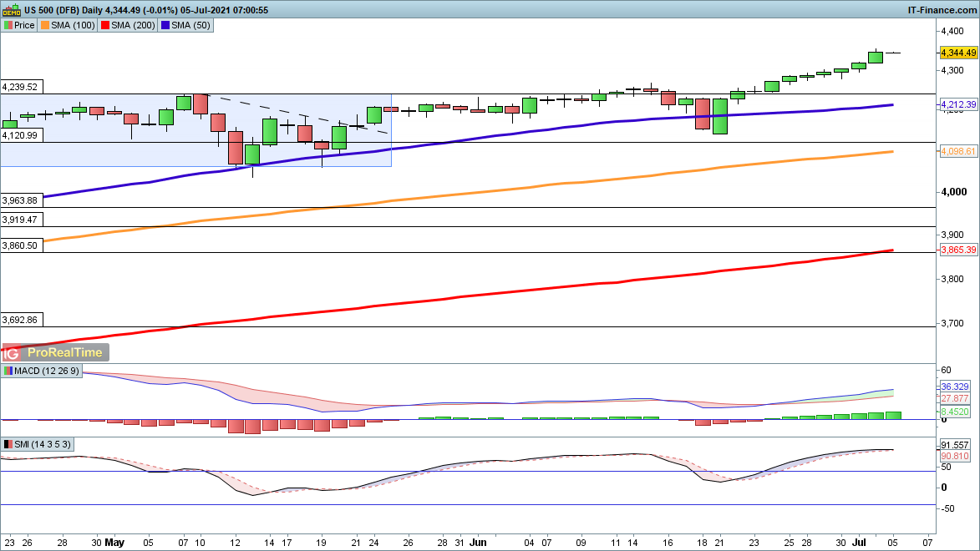This screenshot has height=551, width=980.
Task: Select the Price legend item
Action: [19, 25]
